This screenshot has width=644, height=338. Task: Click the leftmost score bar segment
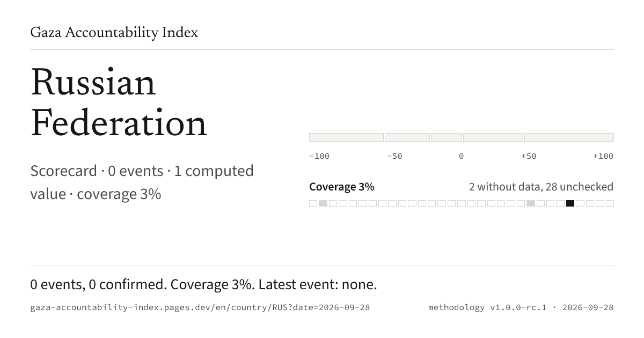pyautogui.click(x=346, y=137)
